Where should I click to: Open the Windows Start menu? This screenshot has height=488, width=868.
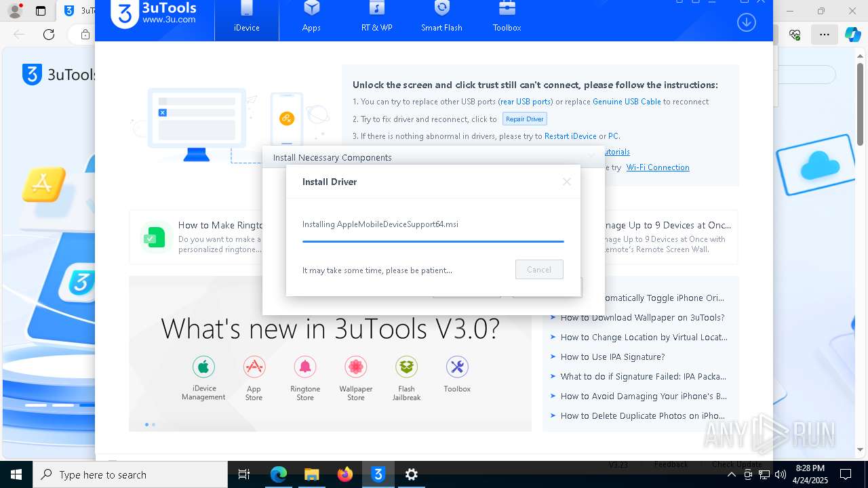16,474
